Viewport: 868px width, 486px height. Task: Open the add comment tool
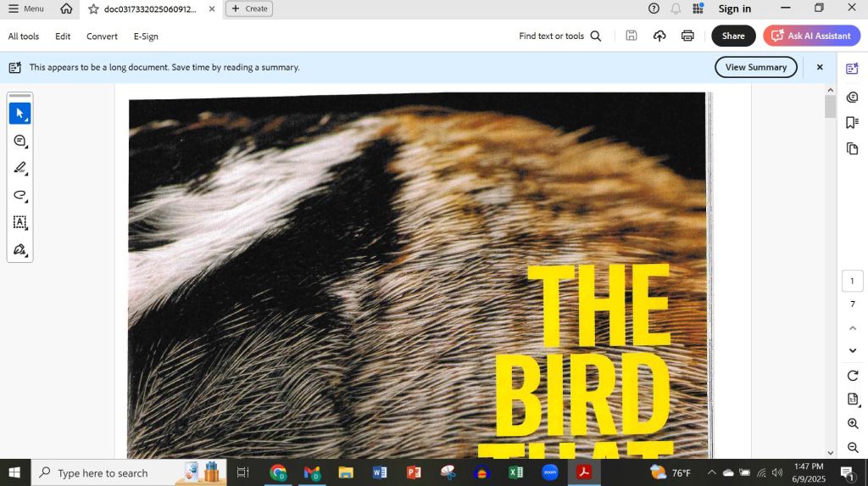(x=19, y=141)
